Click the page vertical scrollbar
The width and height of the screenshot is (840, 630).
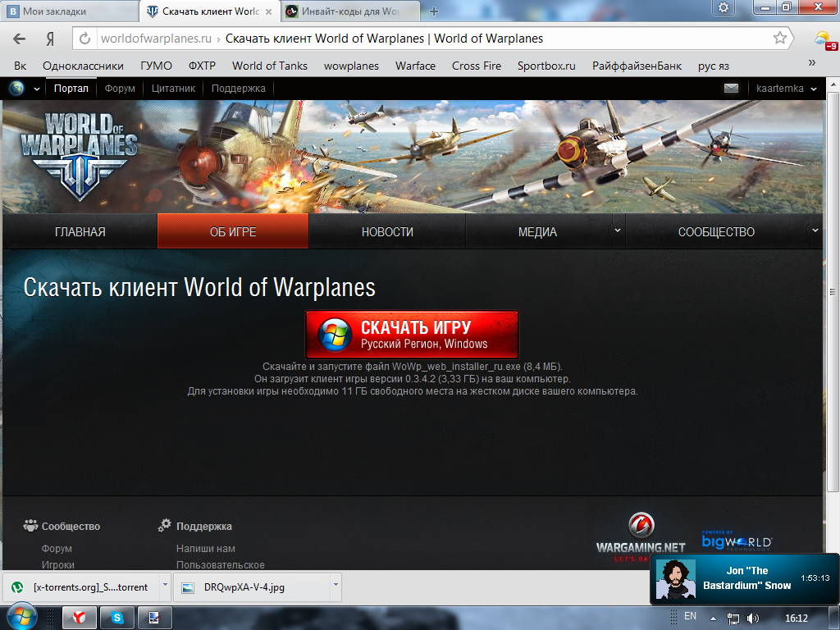[x=833, y=292]
